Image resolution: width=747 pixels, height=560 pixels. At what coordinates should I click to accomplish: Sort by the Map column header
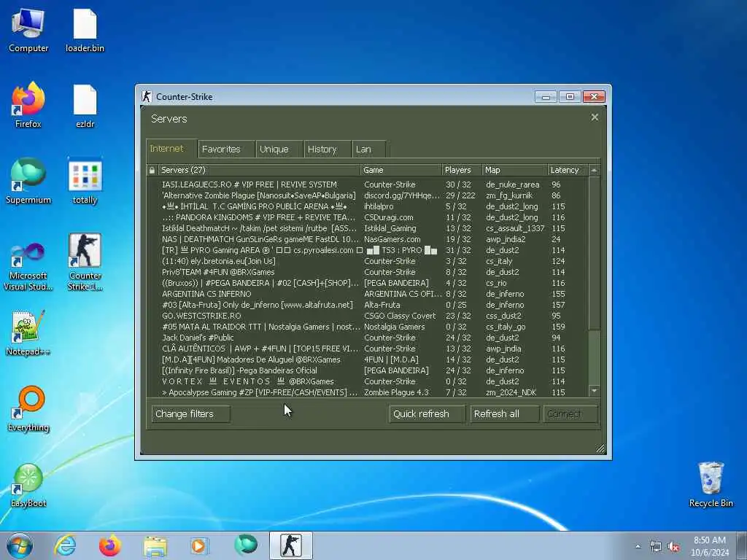pyautogui.click(x=514, y=170)
